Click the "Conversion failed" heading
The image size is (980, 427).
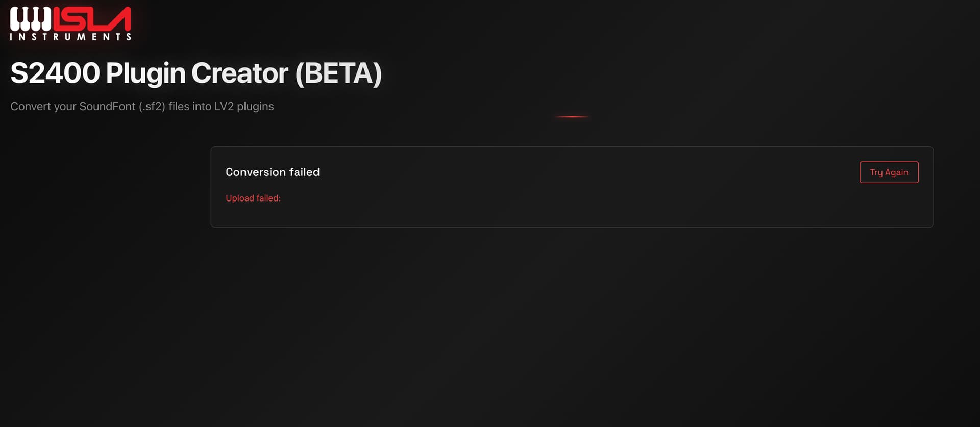tap(273, 172)
